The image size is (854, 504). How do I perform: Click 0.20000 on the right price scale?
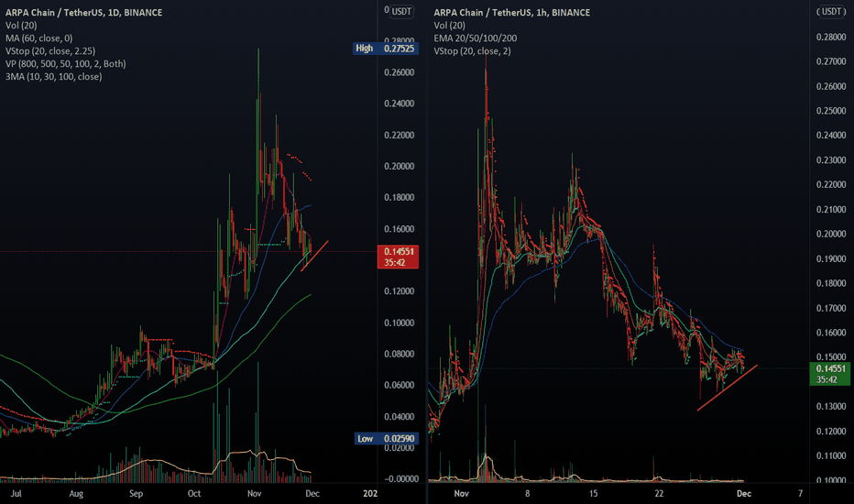(831, 234)
